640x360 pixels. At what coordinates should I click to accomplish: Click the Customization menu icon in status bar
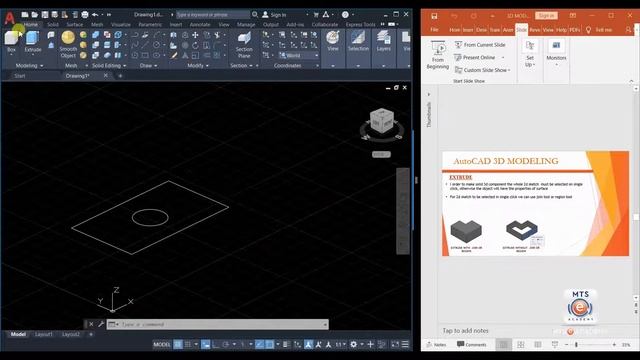405,344
